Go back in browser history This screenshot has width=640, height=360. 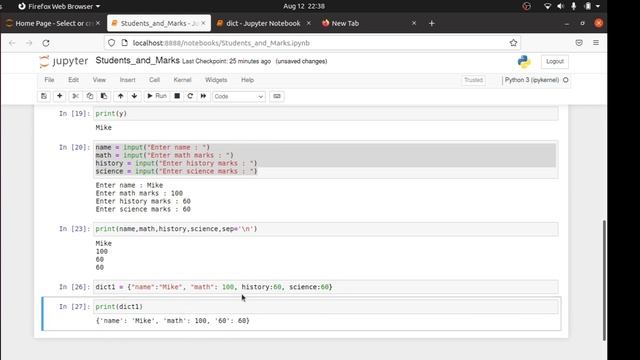click(12, 43)
